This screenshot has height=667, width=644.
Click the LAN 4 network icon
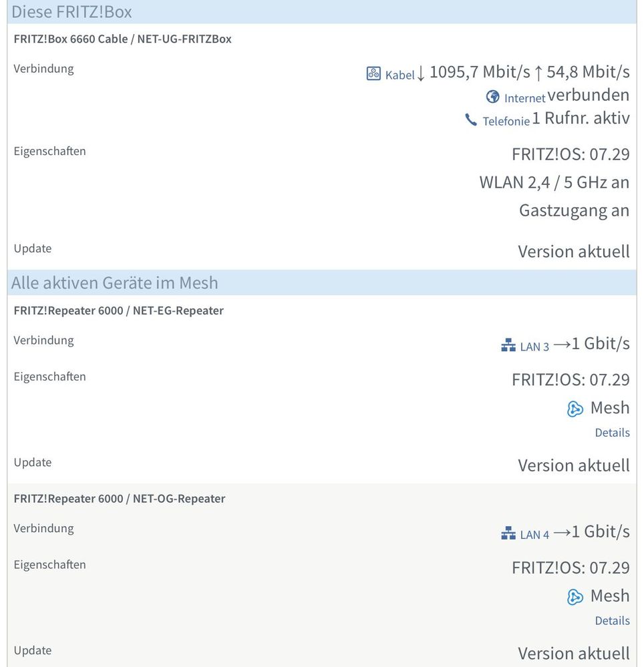[x=508, y=533]
